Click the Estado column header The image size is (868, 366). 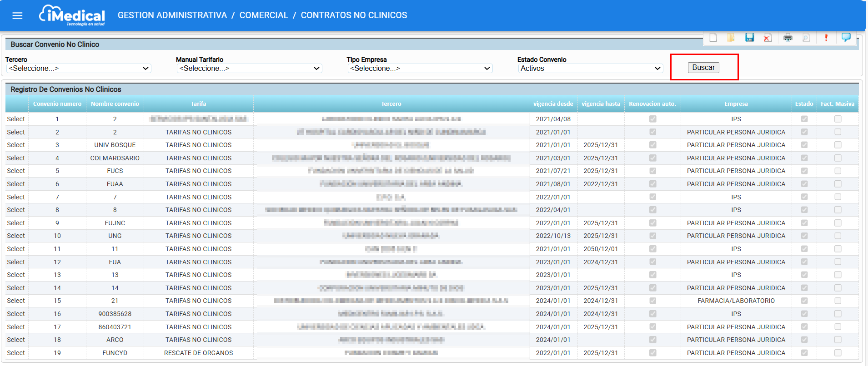pos(804,104)
